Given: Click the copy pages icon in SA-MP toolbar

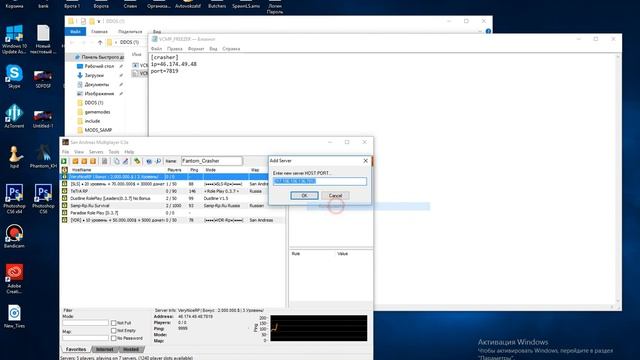Looking at the screenshot, I should point(117,161).
